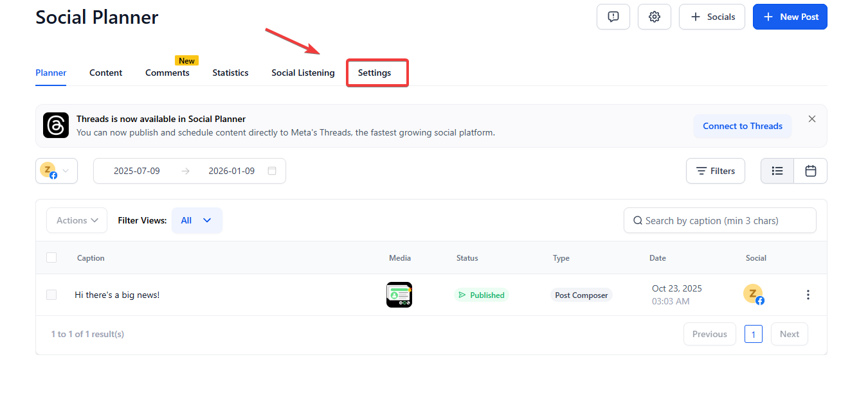Screen dimensions: 868x393
Task: Click the calendar icon in date range field
Action: pos(272,171)
